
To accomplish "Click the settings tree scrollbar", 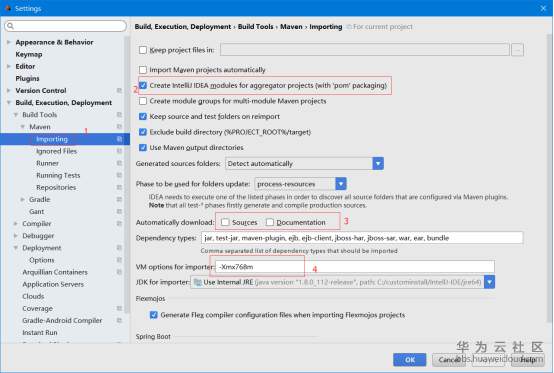I will point(127,173).
